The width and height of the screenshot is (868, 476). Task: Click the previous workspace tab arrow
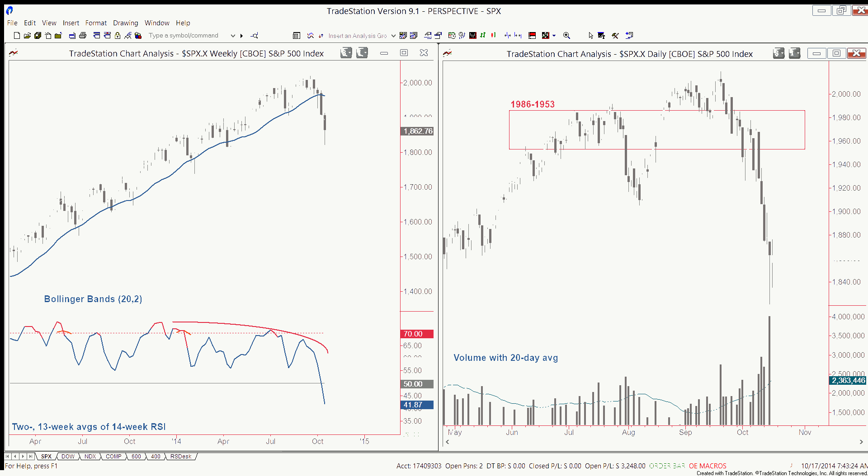pos(15,457)
